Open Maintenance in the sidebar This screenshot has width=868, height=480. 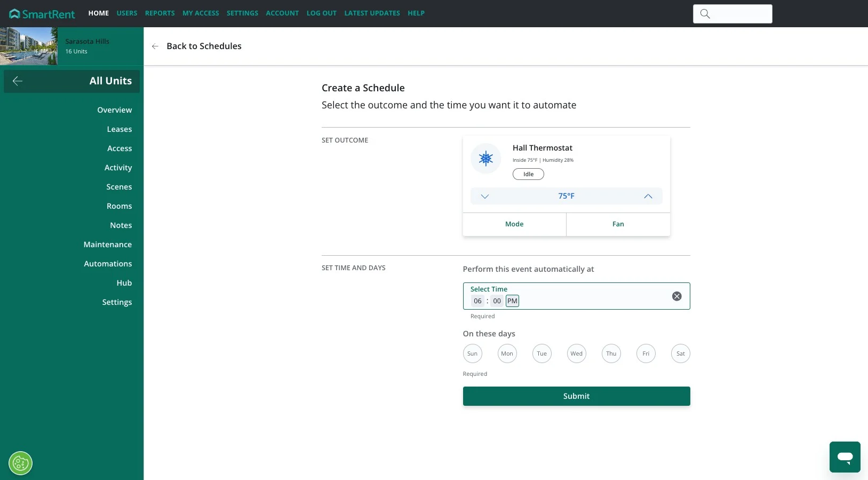point(107,245)
